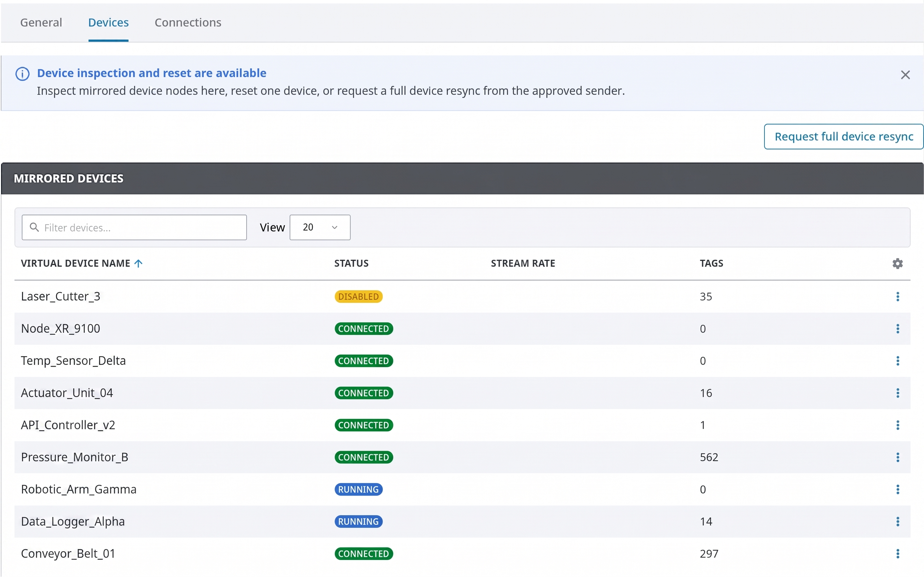This screenshot has height=577, width=924.
Task: Switch to the General tab
Action: click(41, 23)
